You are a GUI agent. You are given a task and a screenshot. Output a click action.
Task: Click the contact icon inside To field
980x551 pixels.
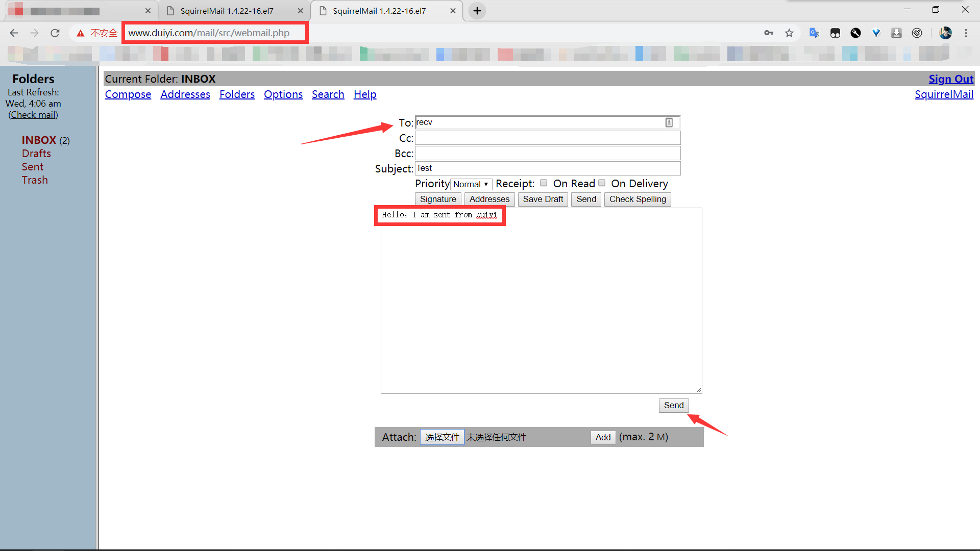(x=669, y=122)
